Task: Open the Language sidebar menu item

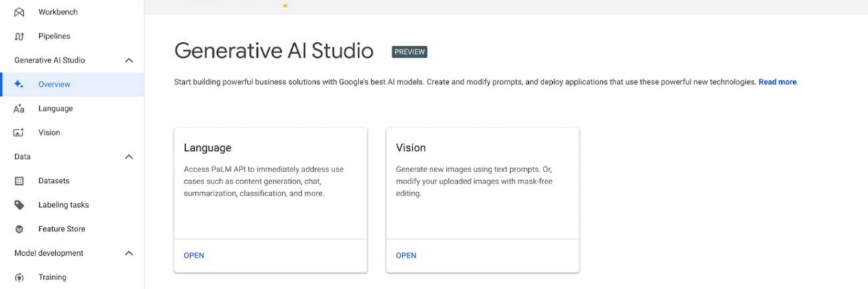Action: tap(55, 109)
